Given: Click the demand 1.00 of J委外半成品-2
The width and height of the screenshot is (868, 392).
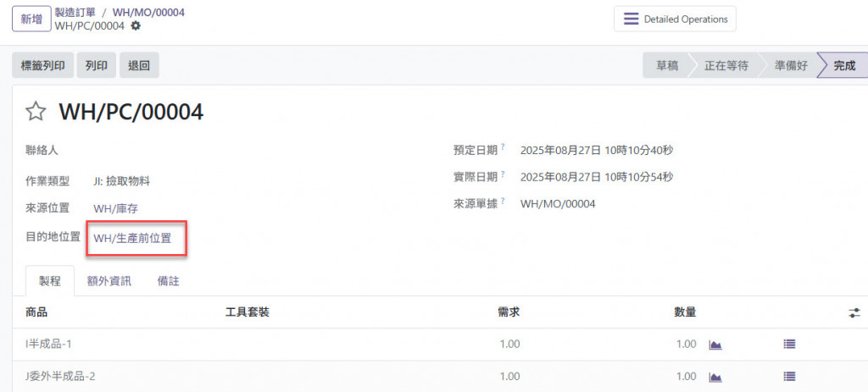Looking at the screenshot, I should [x=509, y=377].
